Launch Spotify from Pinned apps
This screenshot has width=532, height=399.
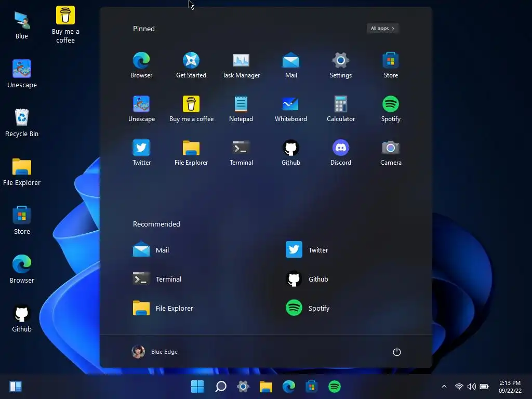[x=391, y=109]
